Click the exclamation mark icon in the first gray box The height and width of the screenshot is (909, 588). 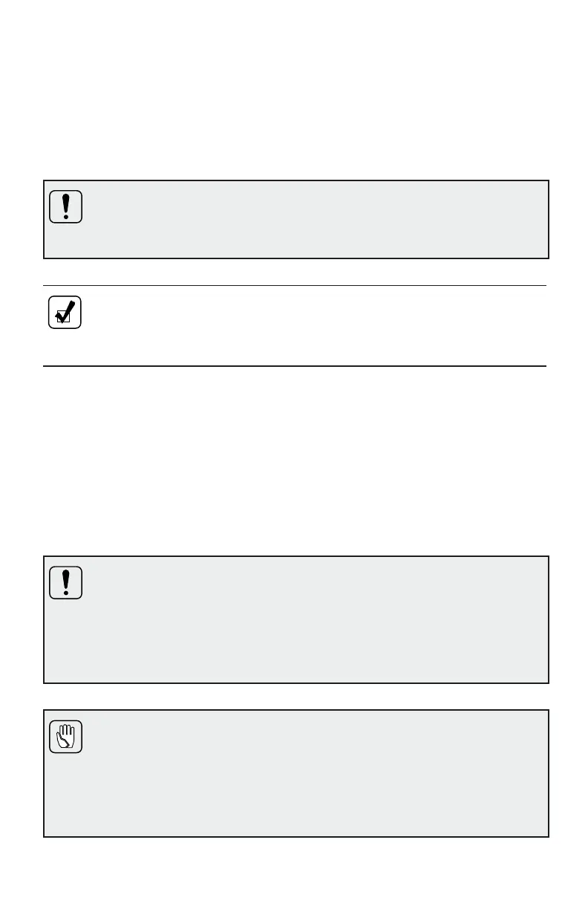[x=65, y=206]
